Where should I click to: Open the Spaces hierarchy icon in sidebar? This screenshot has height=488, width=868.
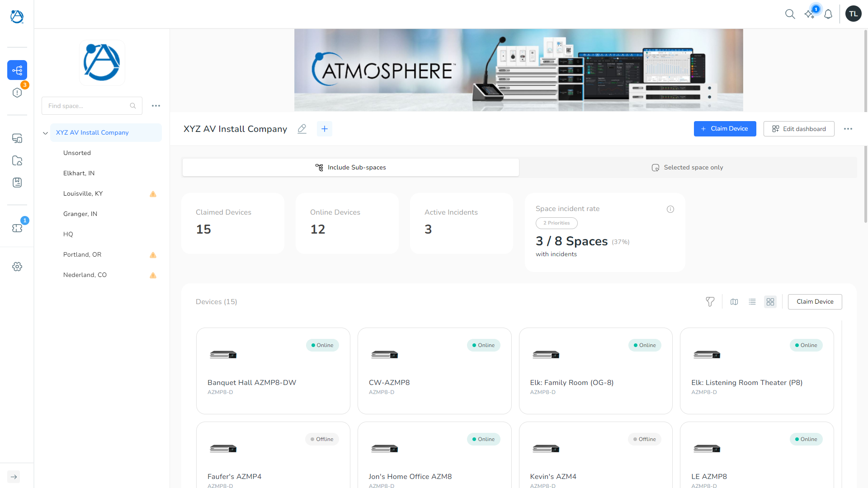click(17, 70)
